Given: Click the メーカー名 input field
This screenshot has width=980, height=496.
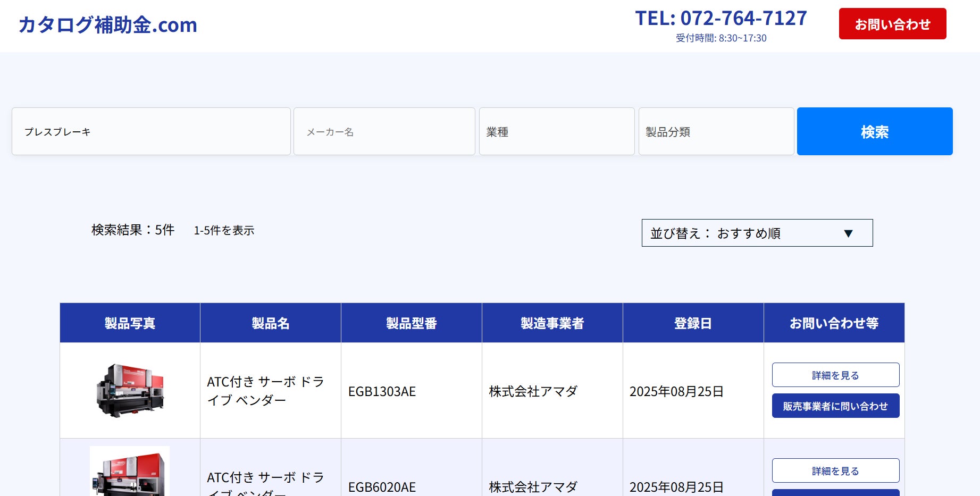Looking at the screenshot, I should [x=384, y=131].
